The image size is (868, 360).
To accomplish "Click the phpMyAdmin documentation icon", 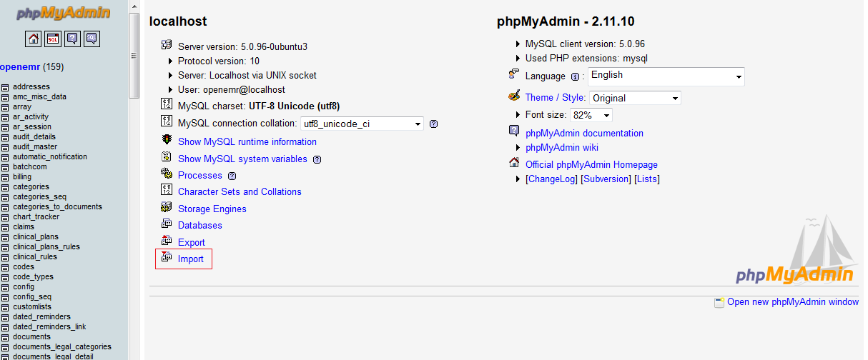I will click(514, 131).
